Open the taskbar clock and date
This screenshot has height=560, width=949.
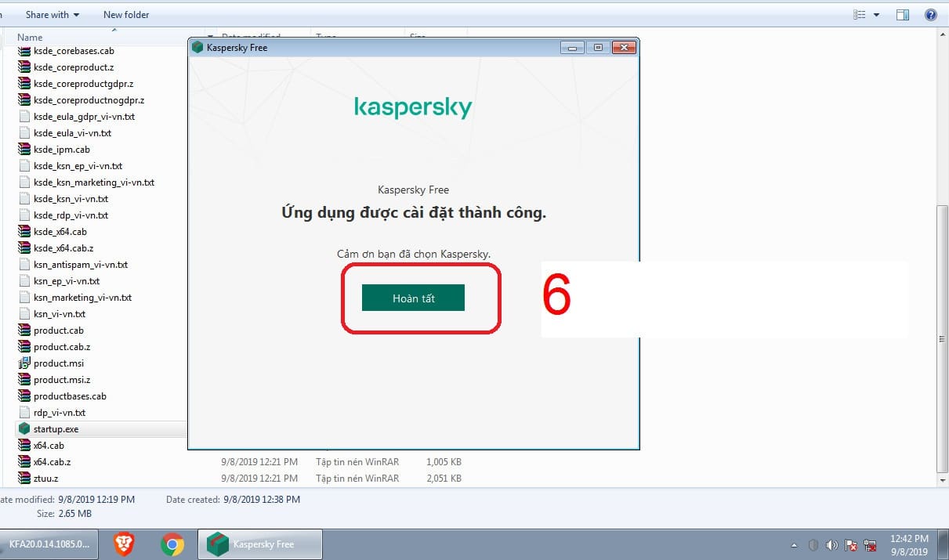click(x=909, y=544)
